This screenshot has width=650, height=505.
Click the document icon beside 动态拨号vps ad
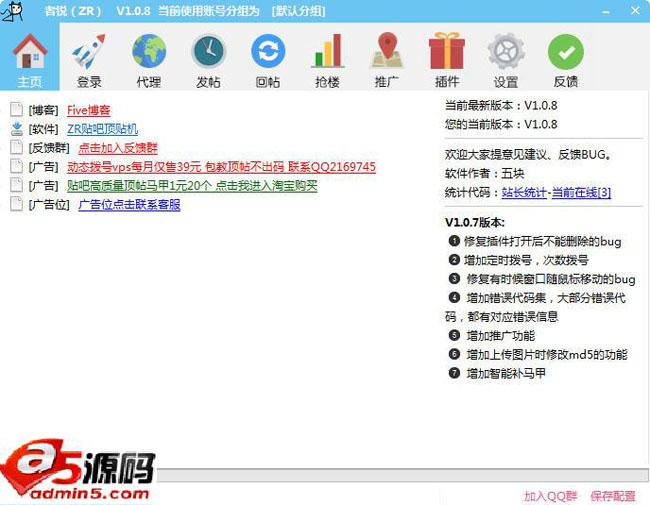click(x=17, y=166)
